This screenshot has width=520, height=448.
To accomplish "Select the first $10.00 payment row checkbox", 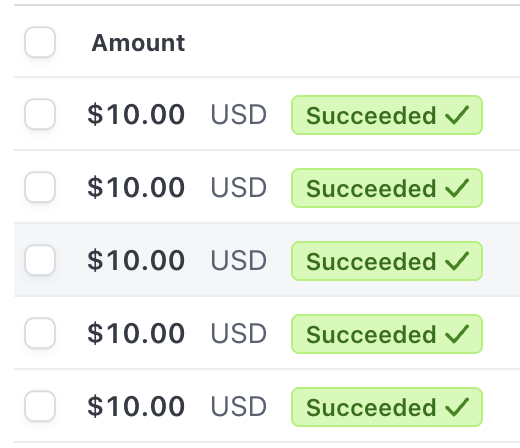I will tap(40, 114).
